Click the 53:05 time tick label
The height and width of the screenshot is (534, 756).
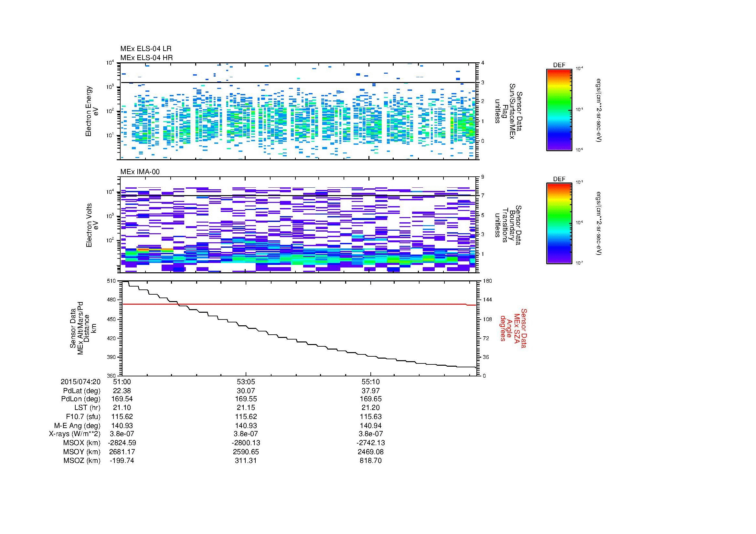click(246, 382)
